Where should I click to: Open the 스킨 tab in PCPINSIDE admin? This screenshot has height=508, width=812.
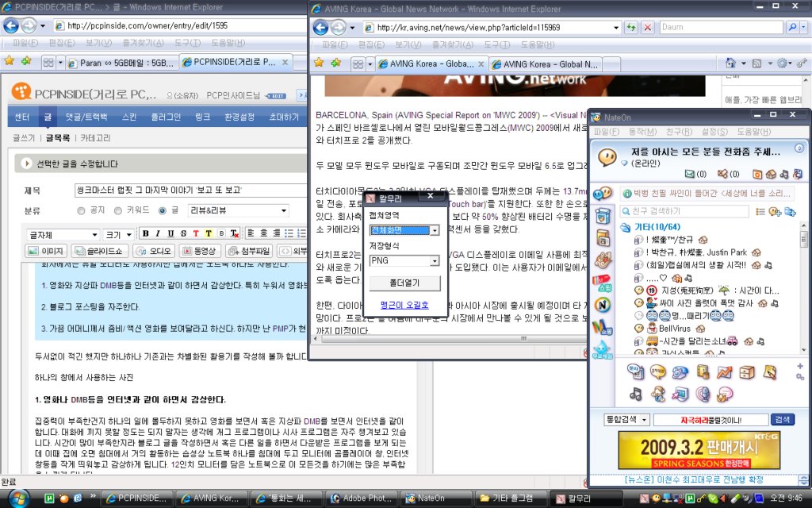129,117
